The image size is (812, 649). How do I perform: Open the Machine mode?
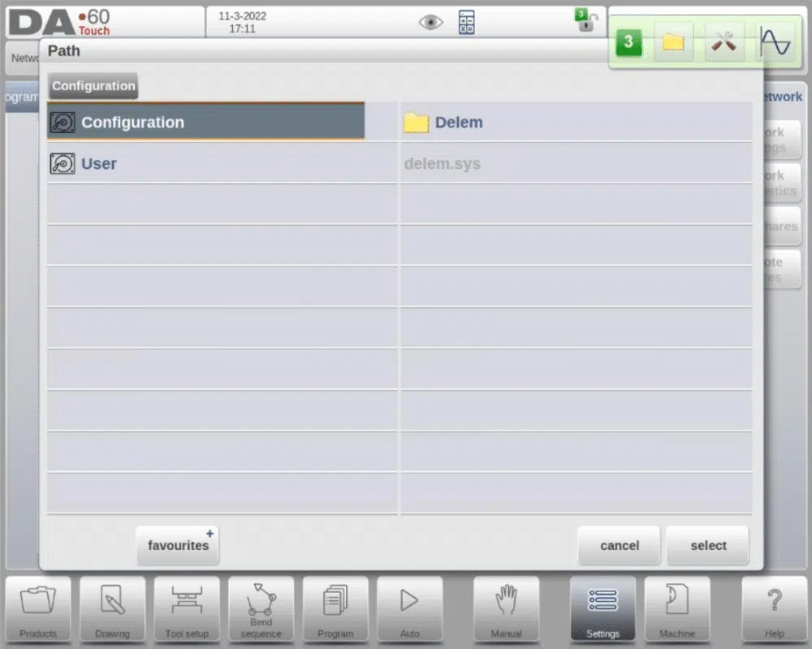point(677,610)
